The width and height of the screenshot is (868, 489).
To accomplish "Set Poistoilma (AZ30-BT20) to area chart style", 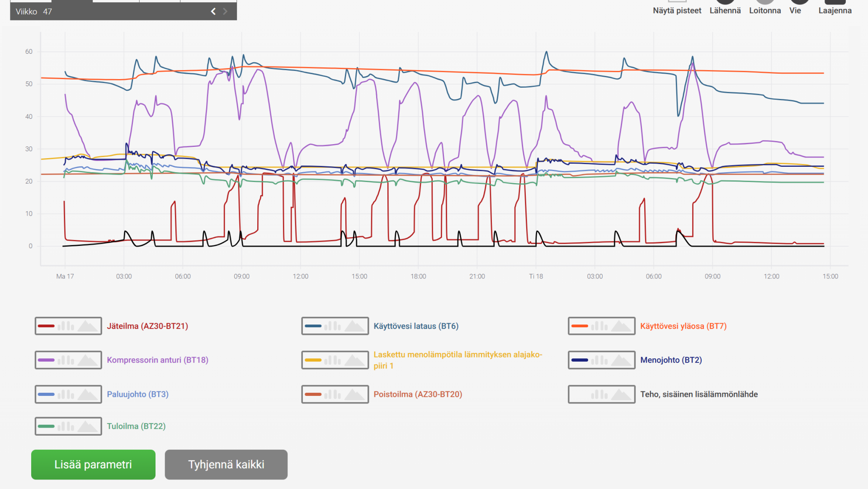I will pyautogui.click(x=354, y=395).
